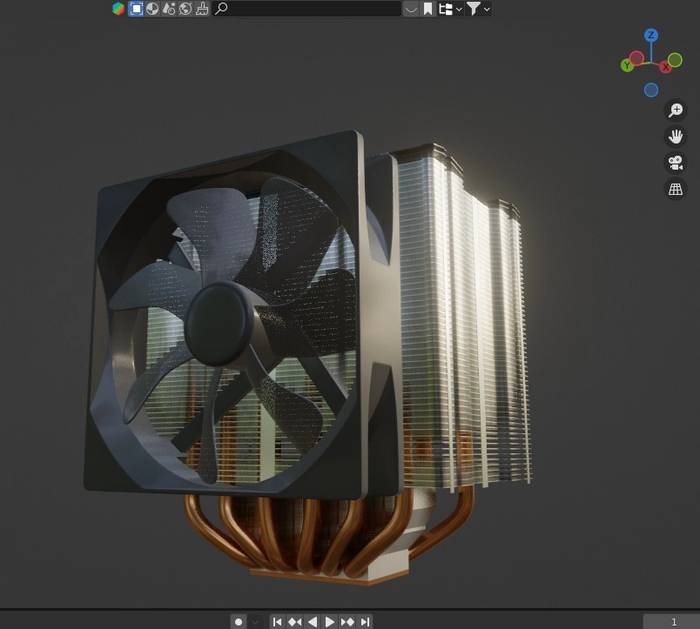
Task: Select the highlighted square frame icon
Action: tap(136, 8)
